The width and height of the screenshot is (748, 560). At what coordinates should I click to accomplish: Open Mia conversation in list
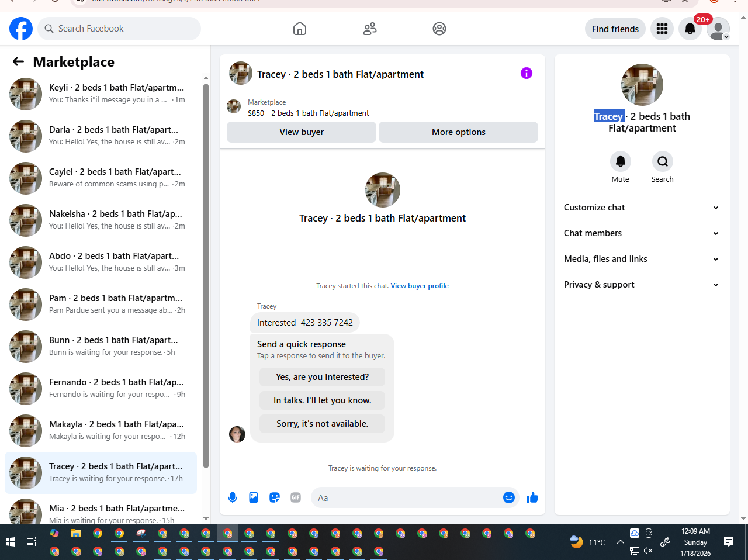[101, 510]
